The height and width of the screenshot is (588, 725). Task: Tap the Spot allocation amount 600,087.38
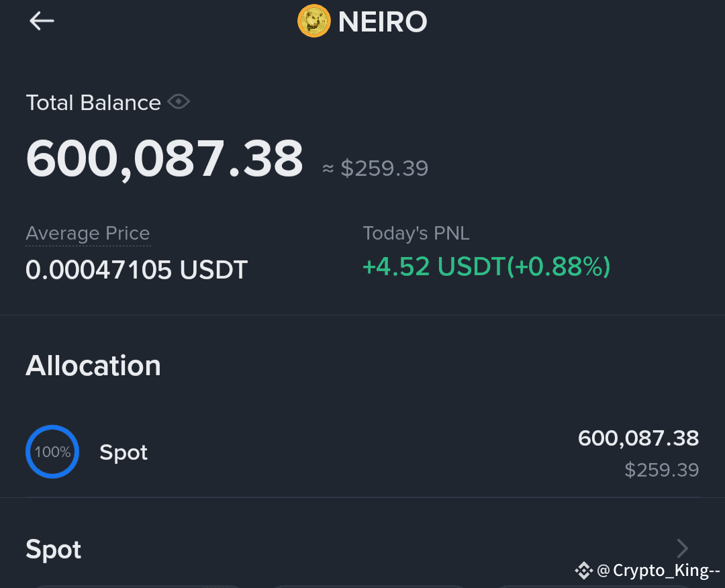[x=638, y=438]
